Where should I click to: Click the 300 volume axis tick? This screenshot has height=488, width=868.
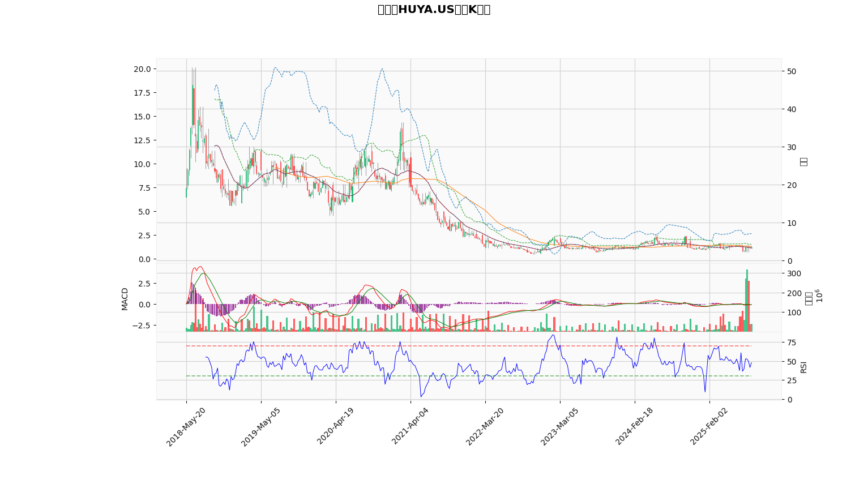tap(794, 273)
